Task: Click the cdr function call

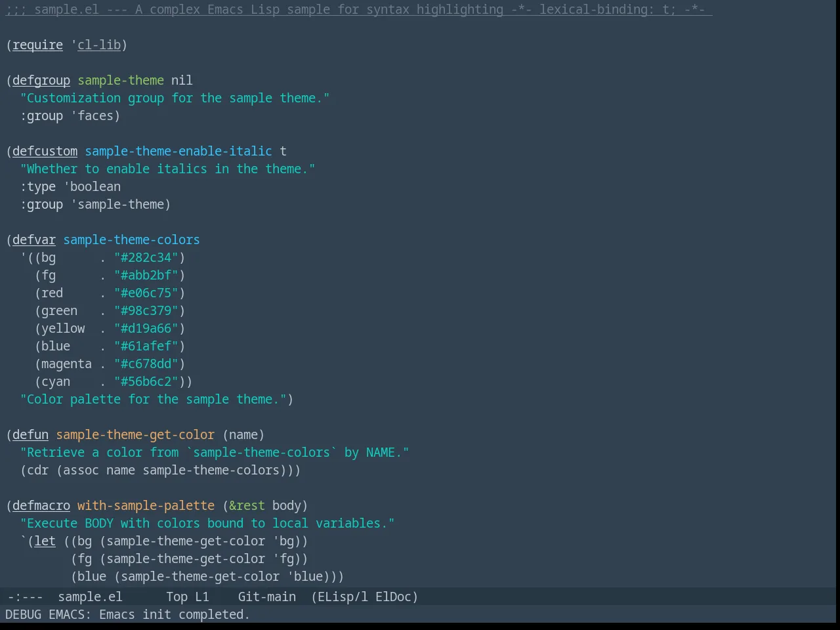Action: (37, 470)
